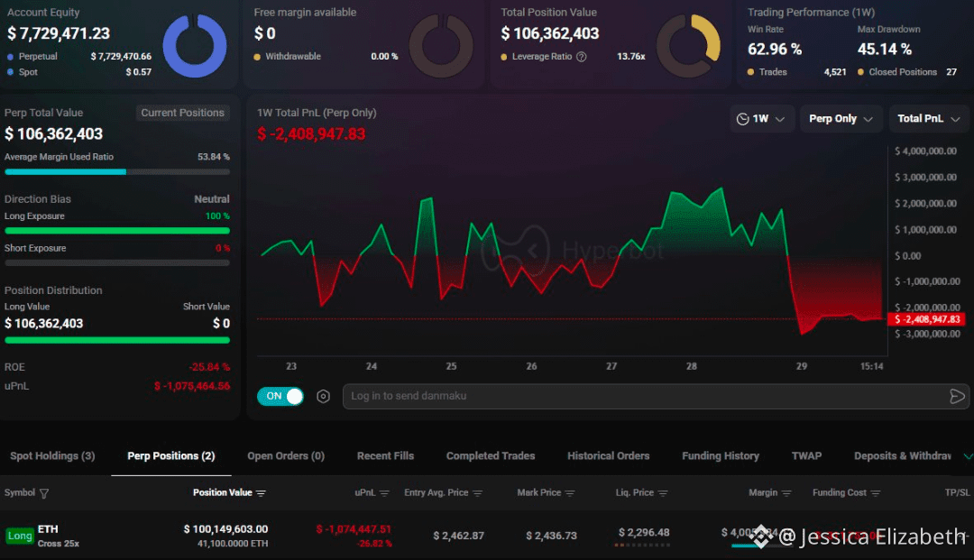Image resolution: width=974 pixels, height=560 pixels.
Task: Click the Position Distribution long/short bar
Action: click(116, 340)
